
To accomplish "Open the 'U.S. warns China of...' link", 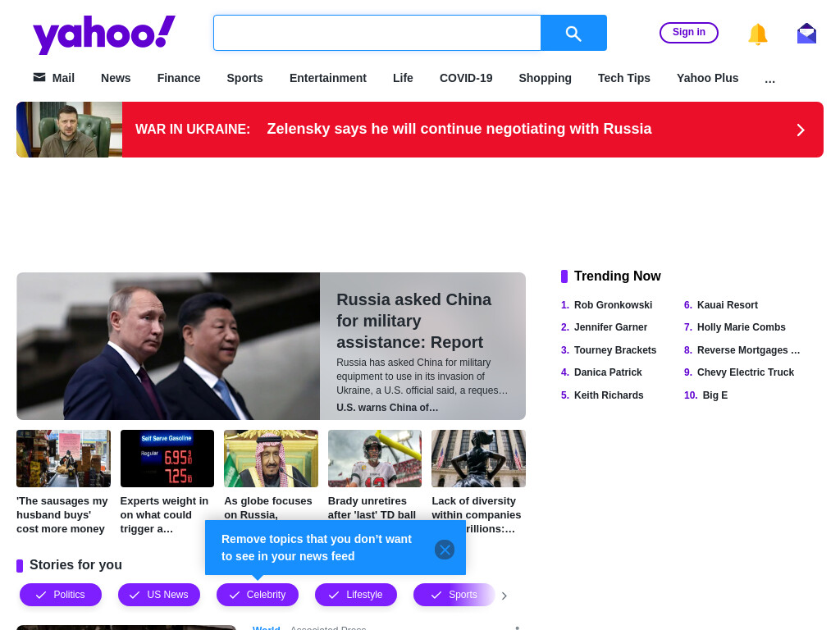I will click(x=387, y=408).
